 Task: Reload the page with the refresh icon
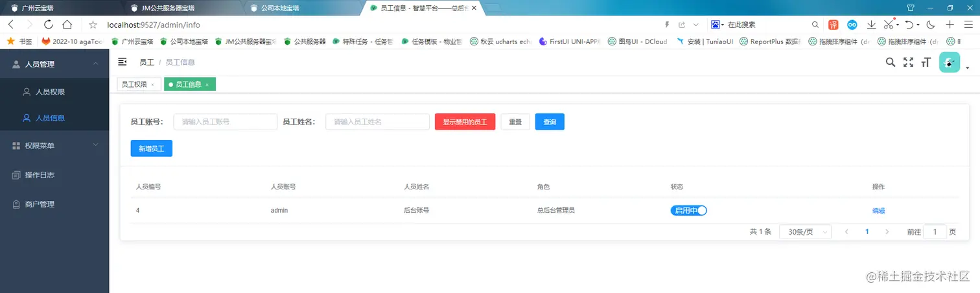[x=48, y=25]
